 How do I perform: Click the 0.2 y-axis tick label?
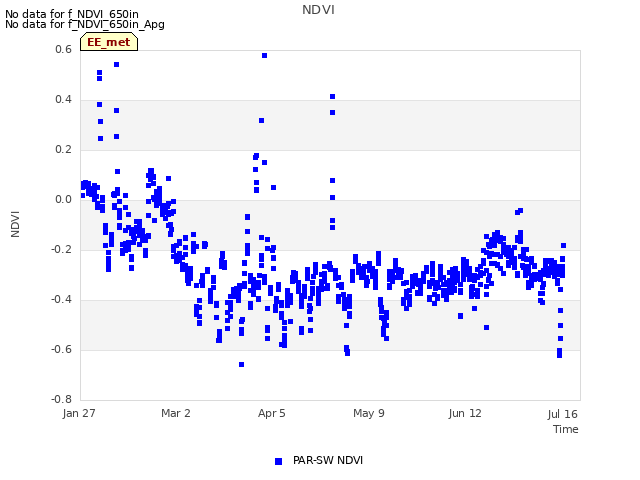tap(63, 149)
